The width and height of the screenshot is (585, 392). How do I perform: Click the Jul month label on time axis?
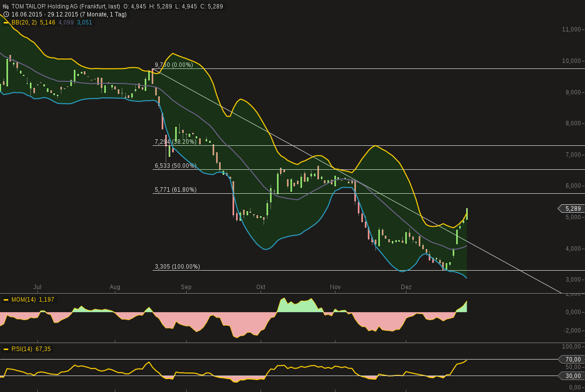click(37, 287)
